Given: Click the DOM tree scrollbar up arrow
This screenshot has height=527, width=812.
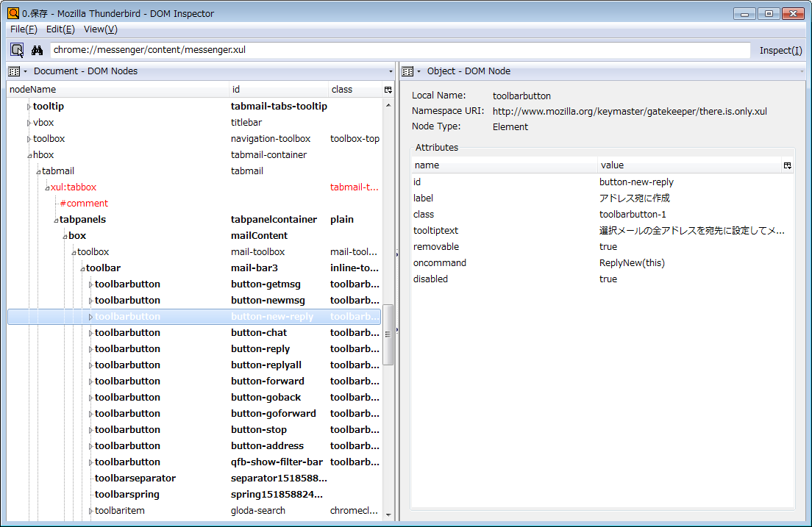Looking at the screenshot, I should [388, 105].
